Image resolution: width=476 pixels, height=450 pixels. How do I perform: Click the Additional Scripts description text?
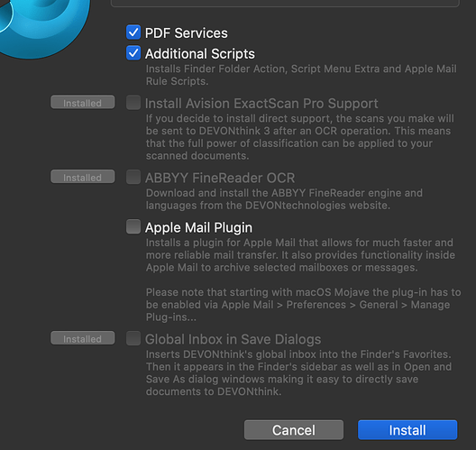[x=301, y=75]
